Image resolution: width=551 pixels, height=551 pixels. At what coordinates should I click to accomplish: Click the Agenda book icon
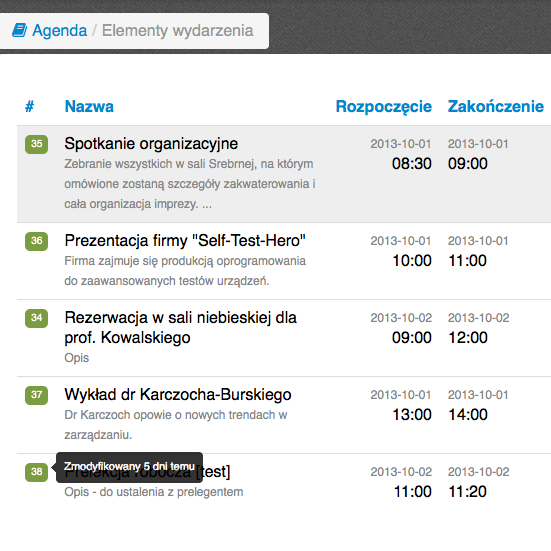20,30
